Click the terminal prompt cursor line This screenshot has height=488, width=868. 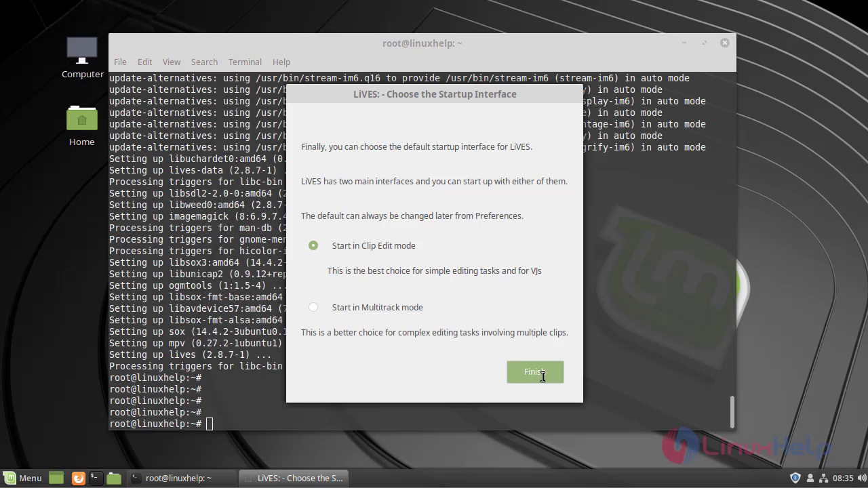(161, 424)
